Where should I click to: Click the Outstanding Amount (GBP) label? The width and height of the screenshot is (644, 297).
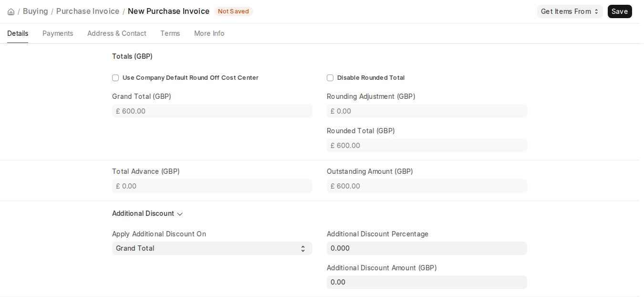coord(370,171)
